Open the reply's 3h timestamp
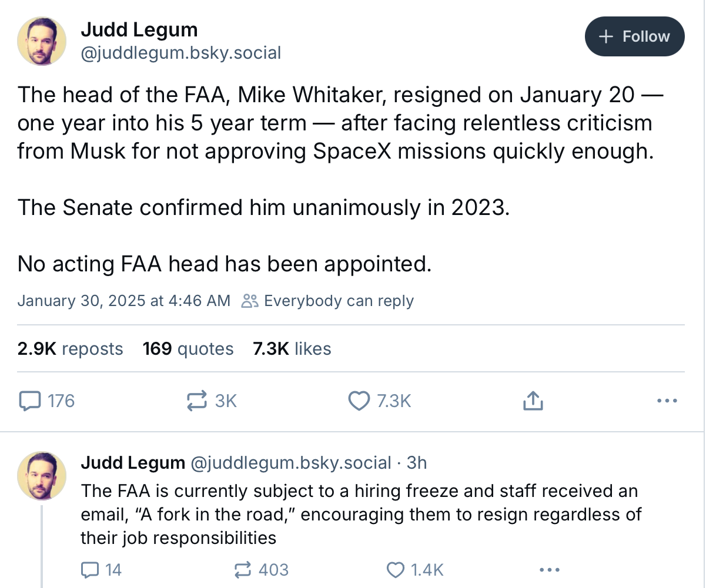706x588 pixels. point(416,463)
